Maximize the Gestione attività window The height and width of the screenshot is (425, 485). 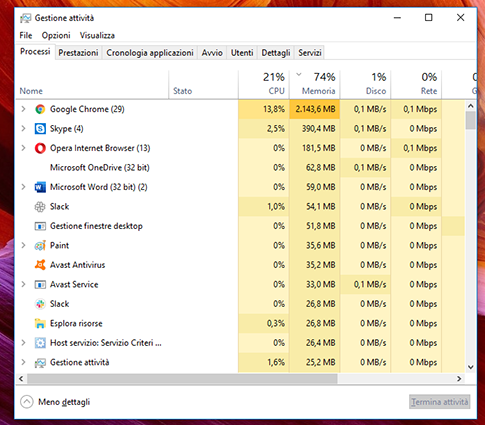click(x=429, y=18)
